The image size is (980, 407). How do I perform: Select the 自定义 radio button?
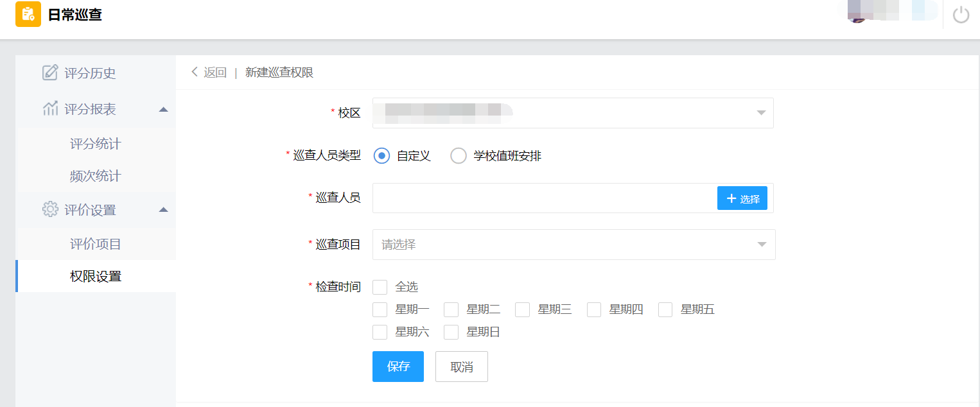381,156
